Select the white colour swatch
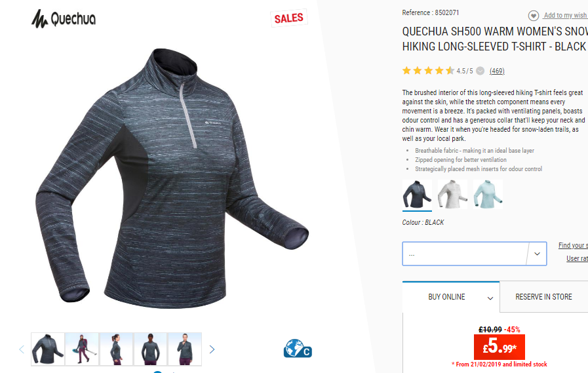 (452, 194)
